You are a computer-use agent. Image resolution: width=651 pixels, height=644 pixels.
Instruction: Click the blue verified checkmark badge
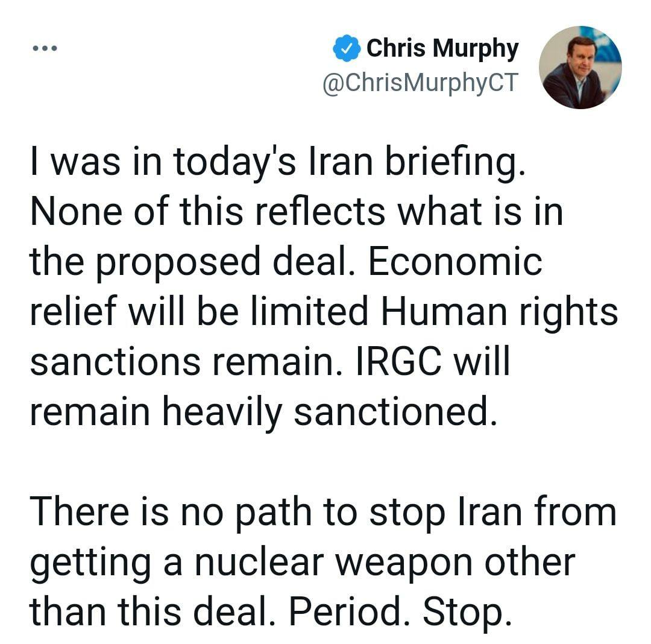(x=346, y=48)
